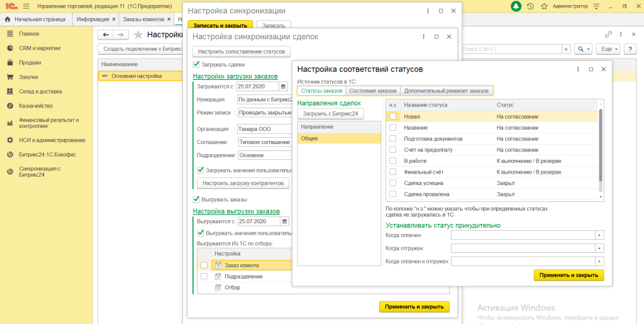Open the history clock icon
The height and width of the screenshot is (324, 644).
530,6
